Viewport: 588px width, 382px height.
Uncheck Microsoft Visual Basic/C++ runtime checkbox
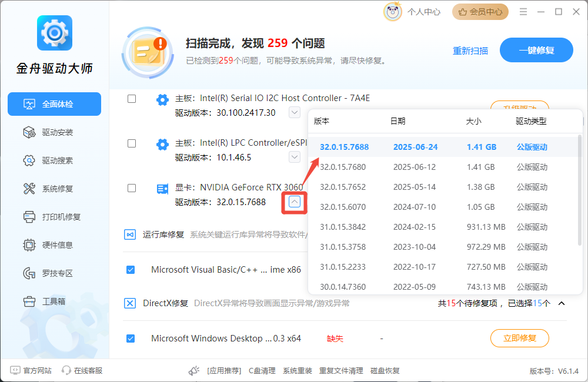tap(131, 270)
